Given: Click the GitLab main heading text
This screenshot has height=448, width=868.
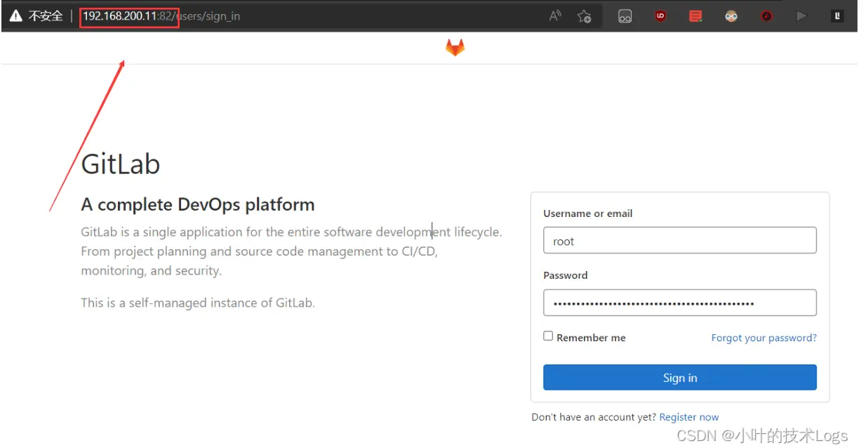Looking at the screenshot, I should (121, 164).
